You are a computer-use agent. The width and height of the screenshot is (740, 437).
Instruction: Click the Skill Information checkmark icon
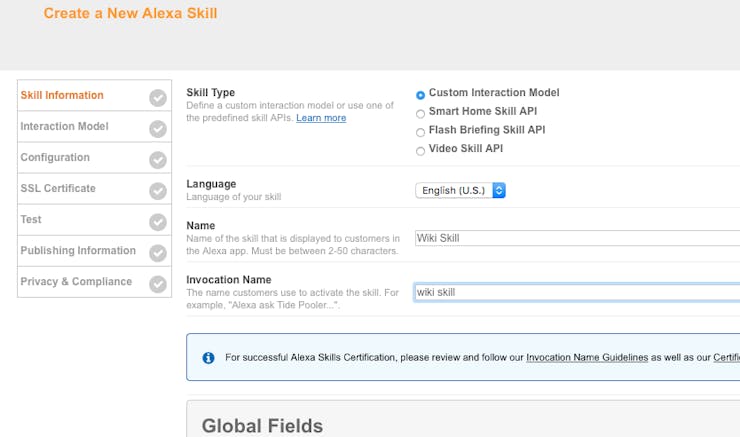tap(158, 98)
